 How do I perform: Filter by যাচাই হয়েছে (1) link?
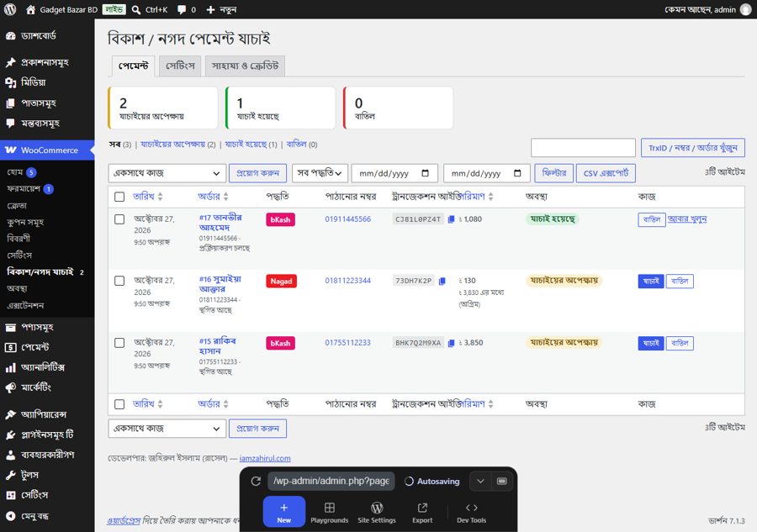(251, 145)
